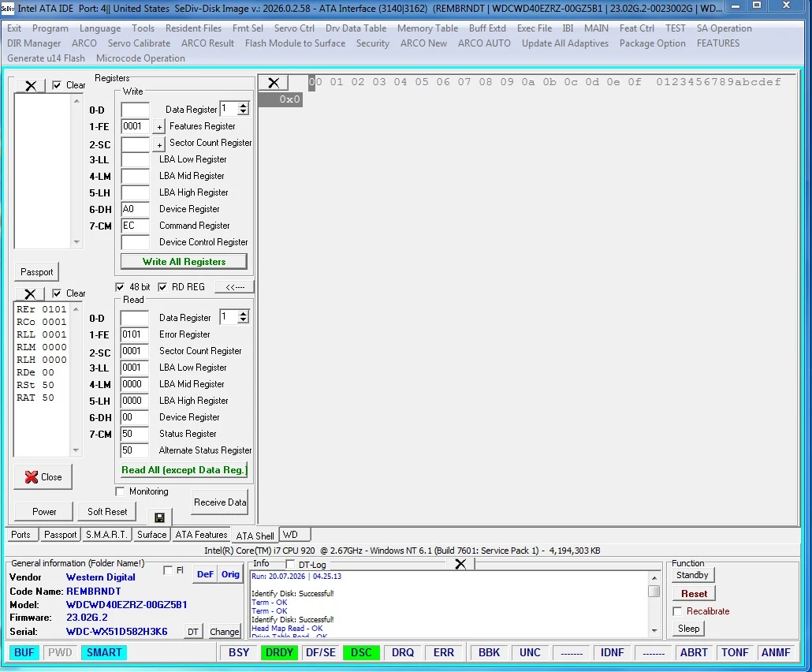This screenshot has width=812, height=672.
Task: Click plus button next to Features Register
Action: [159, 126]
